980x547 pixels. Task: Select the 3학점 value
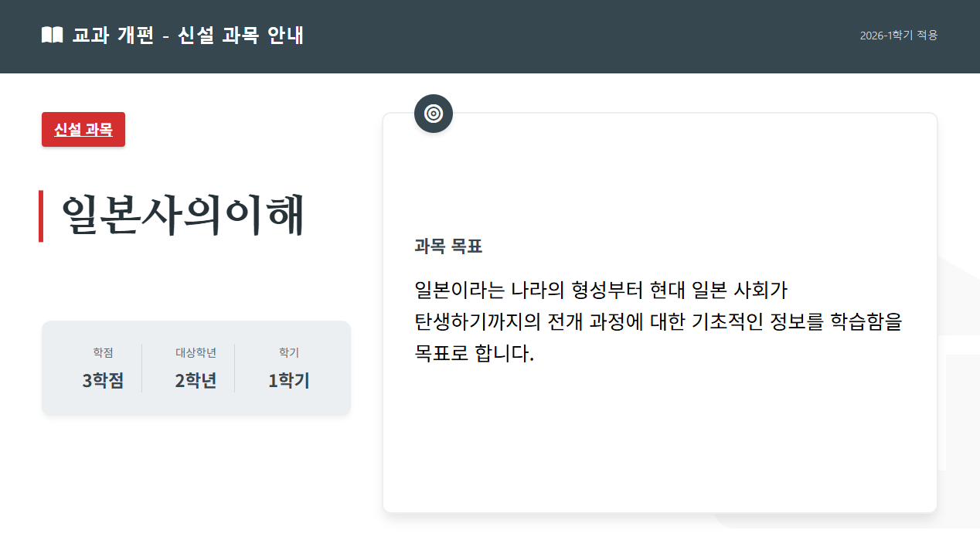[x=103, y=381]
